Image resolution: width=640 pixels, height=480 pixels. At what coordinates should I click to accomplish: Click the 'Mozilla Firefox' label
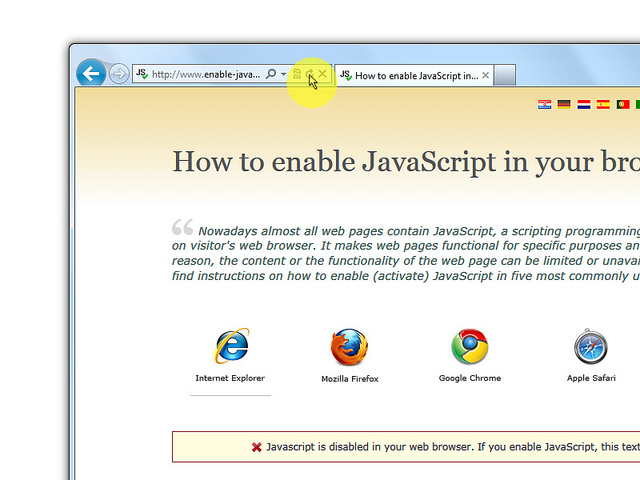coord(350,379)
